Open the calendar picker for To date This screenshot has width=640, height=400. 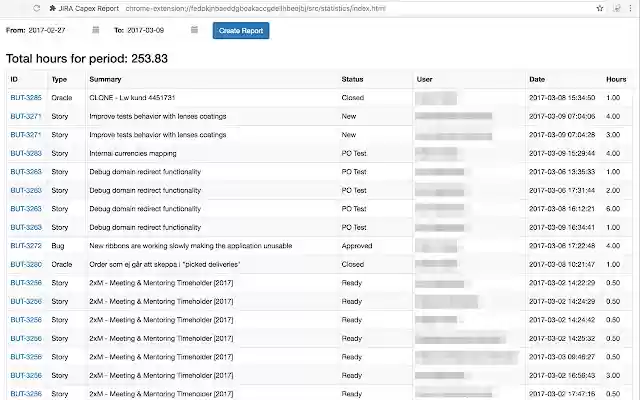click(x=194, y=30)
